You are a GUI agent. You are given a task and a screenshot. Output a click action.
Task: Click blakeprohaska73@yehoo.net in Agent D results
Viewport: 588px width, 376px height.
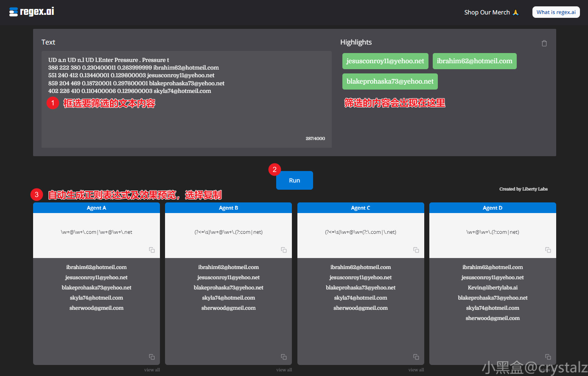point(493,298)
